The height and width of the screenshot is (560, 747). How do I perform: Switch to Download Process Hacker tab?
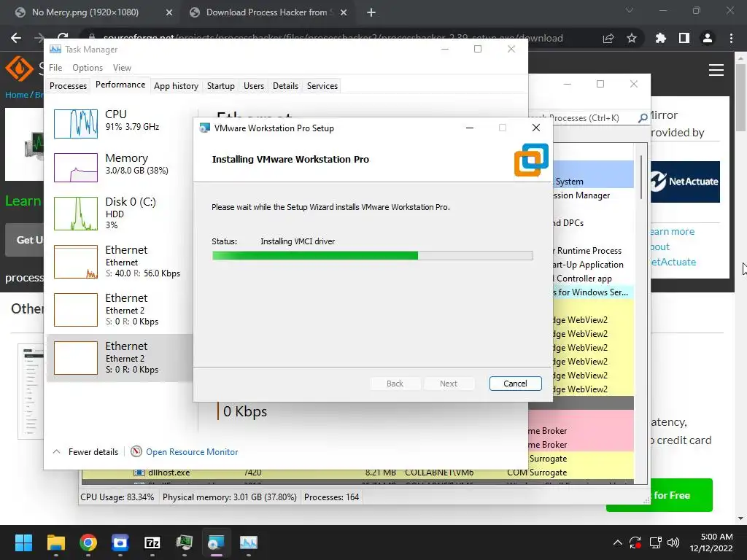pos(267,12)
